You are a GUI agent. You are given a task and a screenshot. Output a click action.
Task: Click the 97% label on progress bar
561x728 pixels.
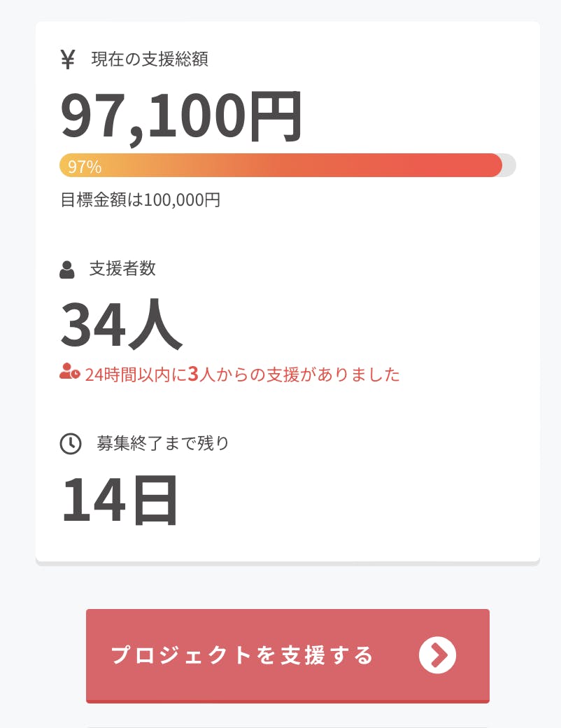pos(85,167)
